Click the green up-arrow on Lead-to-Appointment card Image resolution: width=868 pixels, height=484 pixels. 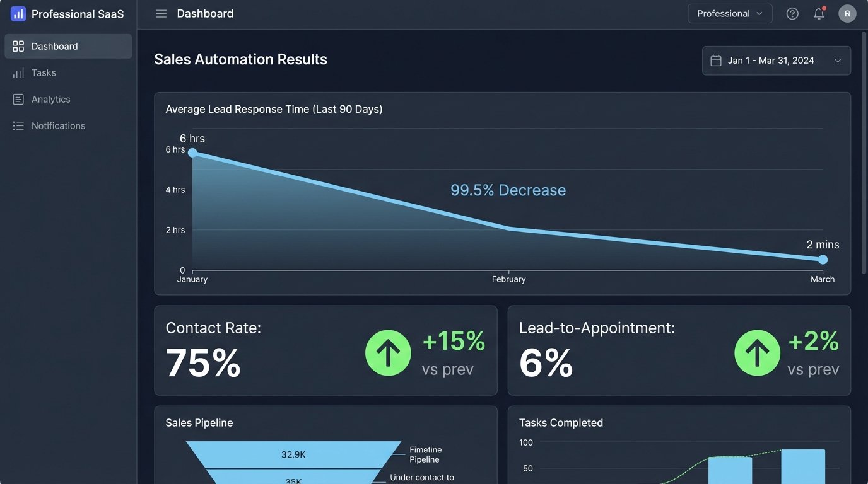point(757,353)
